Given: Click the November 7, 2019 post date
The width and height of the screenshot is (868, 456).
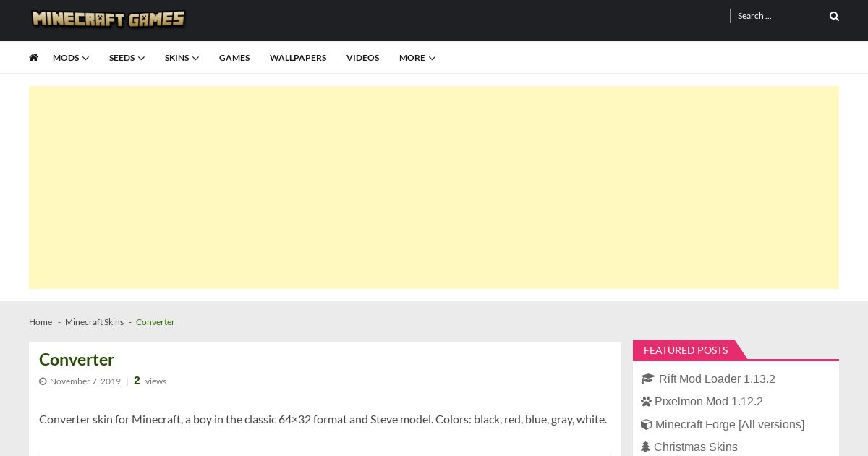Looking at the screenshot, I should (x=85, y=381).
